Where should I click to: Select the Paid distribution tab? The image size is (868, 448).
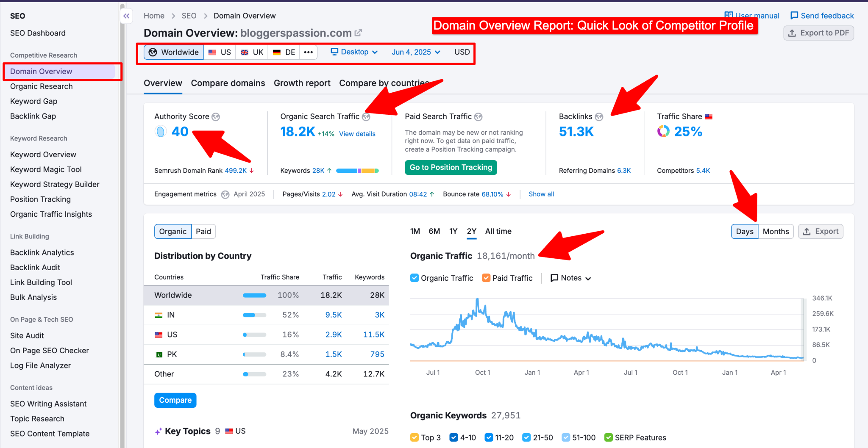pyautogui.click(x=203, y=232)
